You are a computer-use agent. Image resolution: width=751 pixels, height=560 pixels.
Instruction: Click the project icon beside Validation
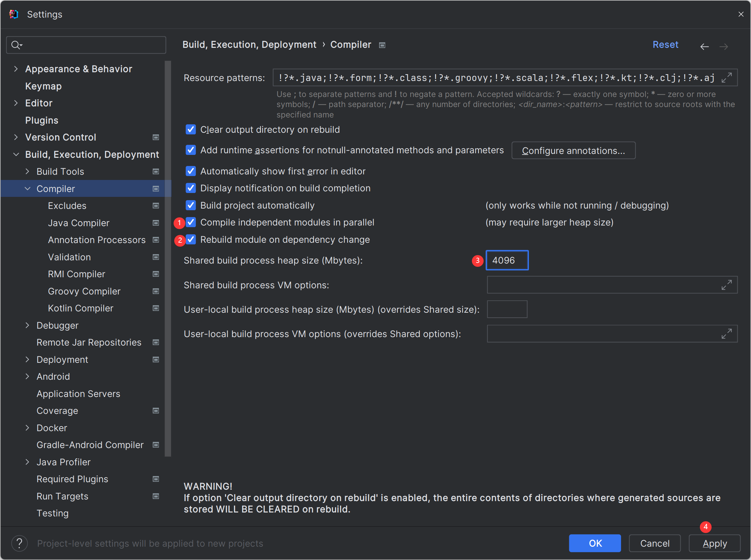tap(156, 257)
